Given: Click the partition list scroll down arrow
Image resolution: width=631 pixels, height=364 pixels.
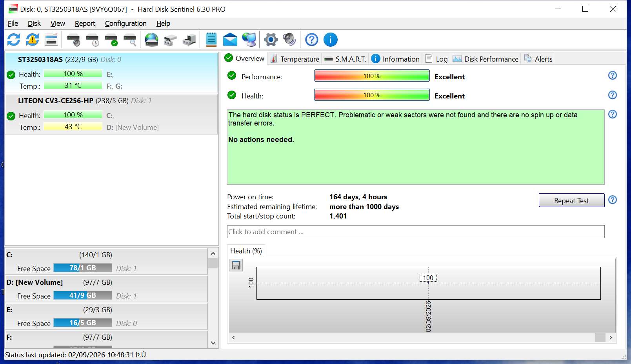Looking at the screenshot, I should click(x=213, y=343).
